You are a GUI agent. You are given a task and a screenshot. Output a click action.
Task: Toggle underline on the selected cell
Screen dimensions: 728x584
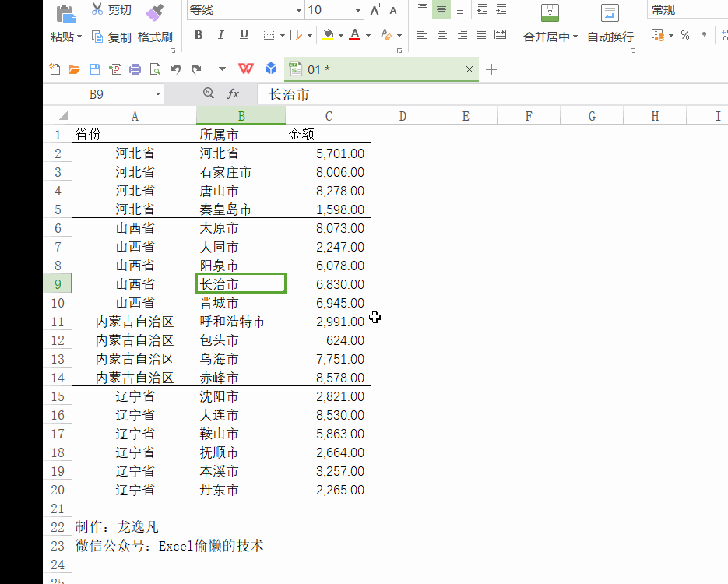click(243, 35)
